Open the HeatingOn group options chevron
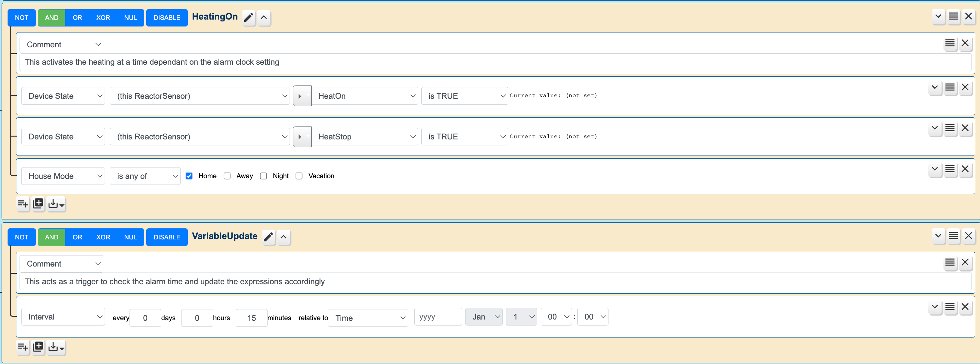 [x=938, y=16]
